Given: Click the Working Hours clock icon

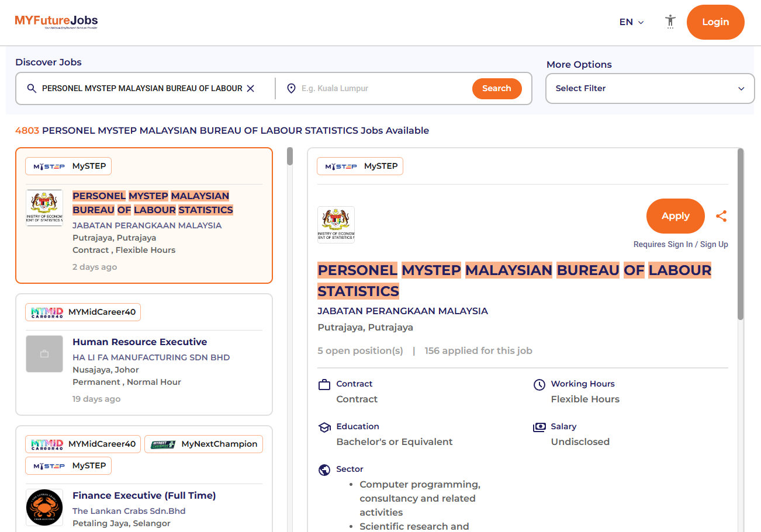Looking at the screenshot, I should click(539, 384).
